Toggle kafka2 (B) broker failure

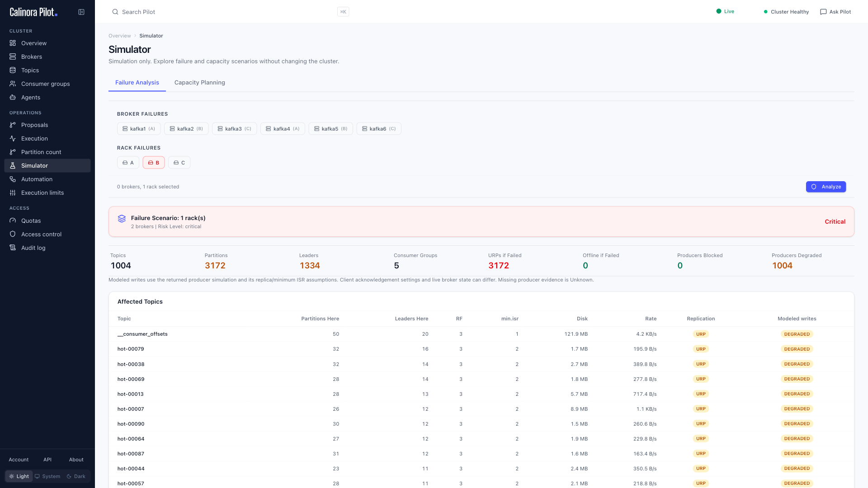[x=186, y=129]
